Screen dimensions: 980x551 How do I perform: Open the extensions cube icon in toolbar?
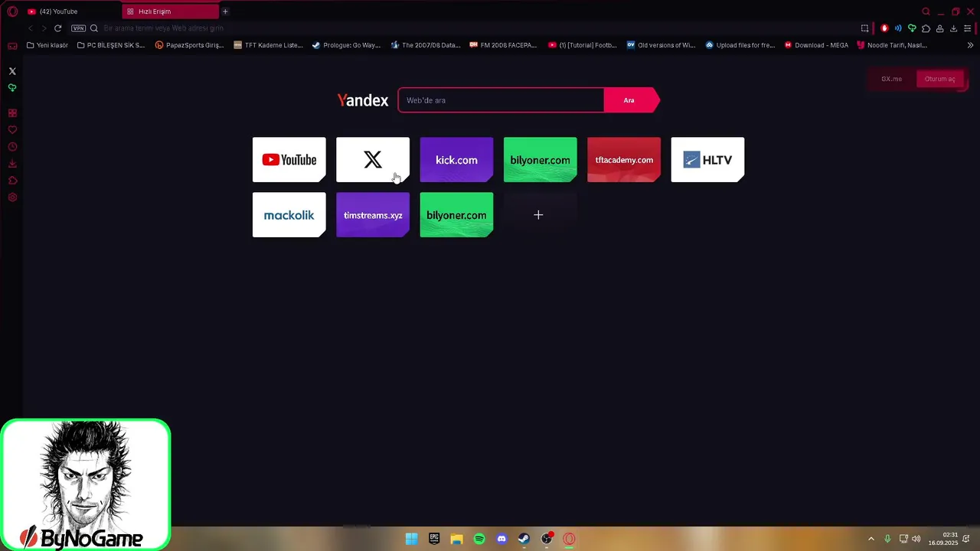[x=926, y=28]
